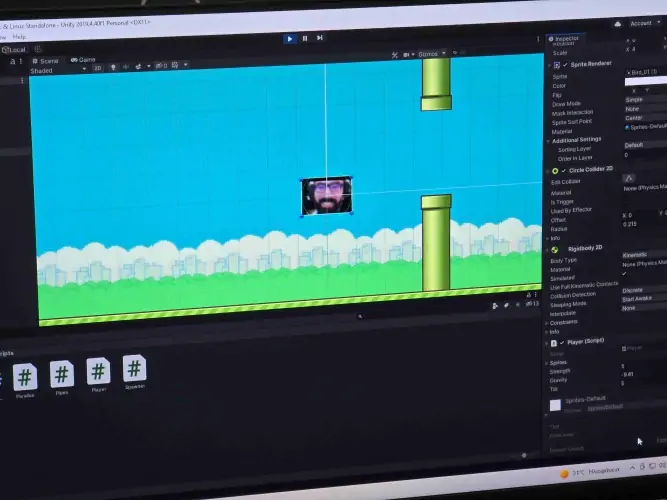Open Sleeping Mode dropdown set to Start Awake
Screen dimensions: 667x500
(x=644, y=299)
